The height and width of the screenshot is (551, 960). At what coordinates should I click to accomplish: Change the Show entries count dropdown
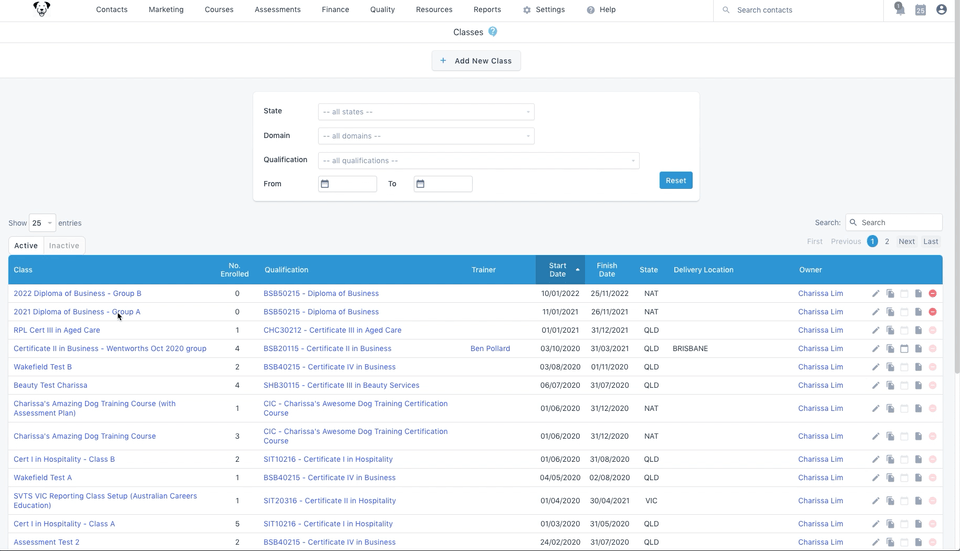coord(42,223)
